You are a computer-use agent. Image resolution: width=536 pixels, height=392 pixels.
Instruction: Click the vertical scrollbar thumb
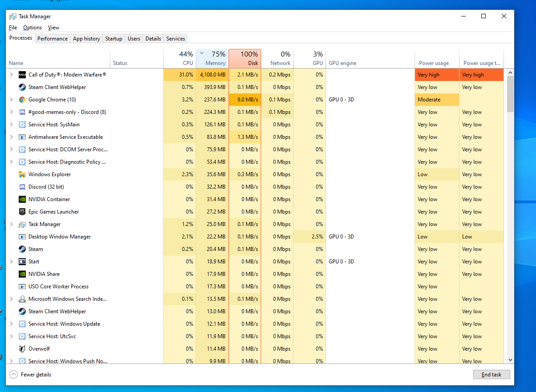point(510,94)
